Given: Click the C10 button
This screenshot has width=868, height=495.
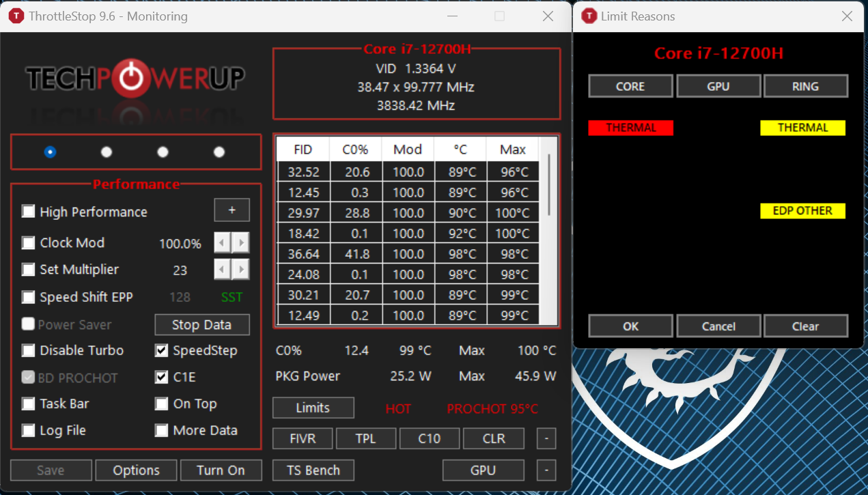Looking at the screenshot, I should [x=430, y=438].
